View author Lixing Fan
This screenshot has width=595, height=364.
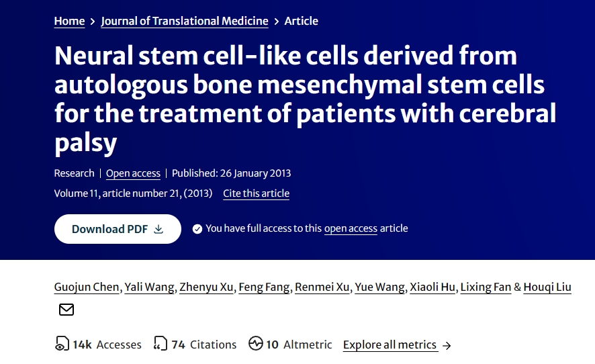pos(486,287)
